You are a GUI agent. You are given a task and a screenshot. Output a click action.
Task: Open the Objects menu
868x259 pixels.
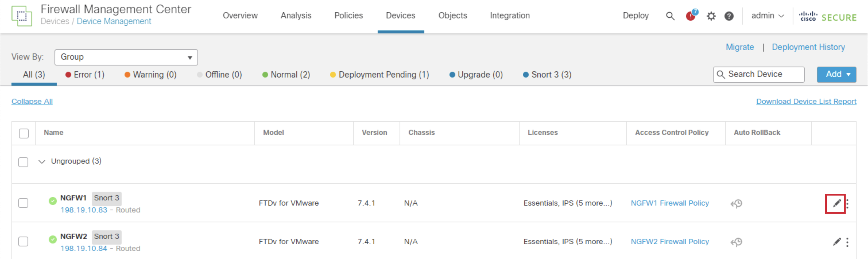(x=453, y=16)
